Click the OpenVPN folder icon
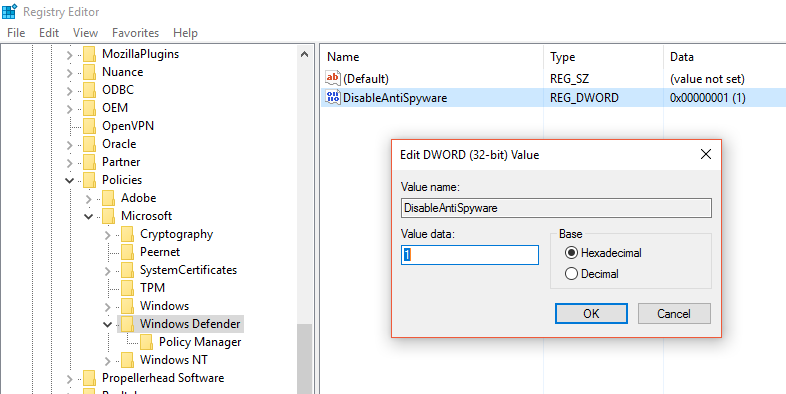The width and height of the screenshot is (786, 394). [89, 126]
